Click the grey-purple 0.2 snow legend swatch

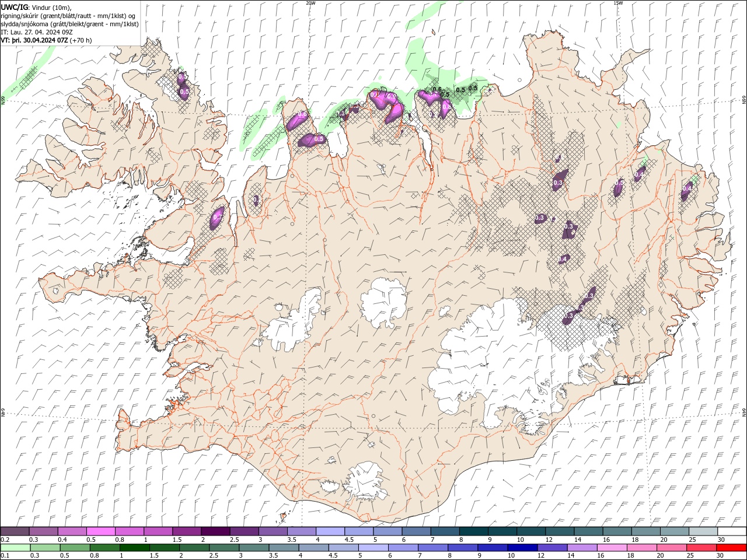(15, 531)
